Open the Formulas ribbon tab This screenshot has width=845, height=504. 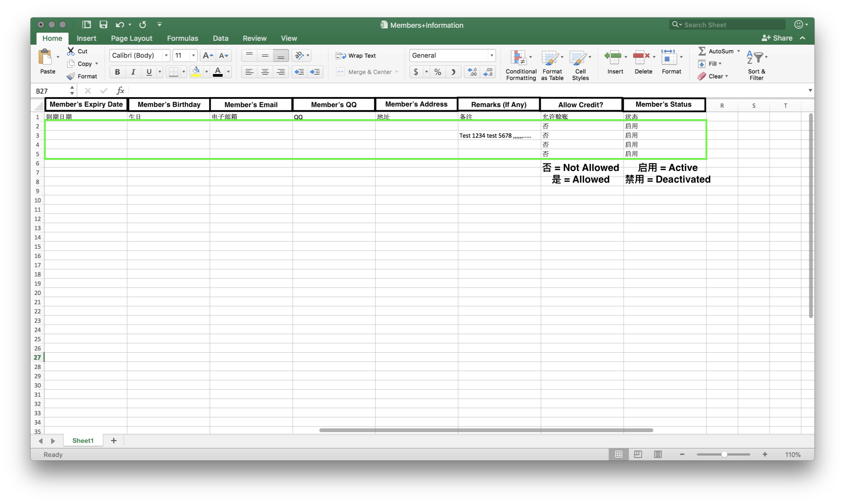pyautogui.click(x=182, y=38)
